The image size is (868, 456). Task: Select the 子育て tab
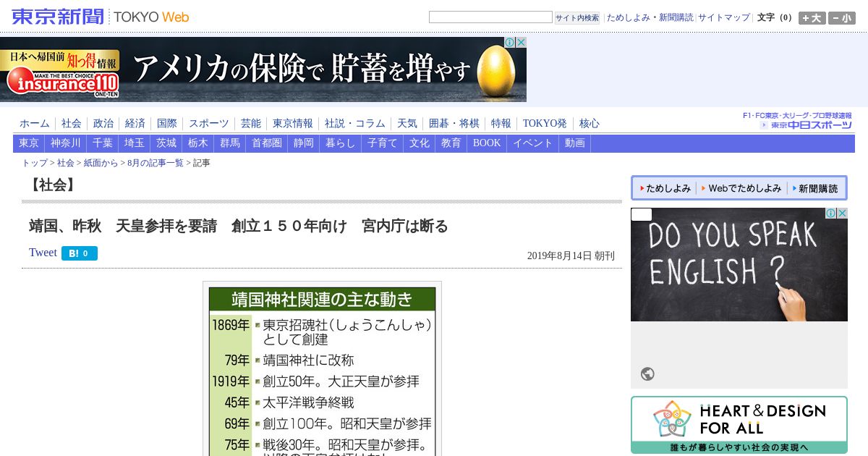tap(383, 143)
